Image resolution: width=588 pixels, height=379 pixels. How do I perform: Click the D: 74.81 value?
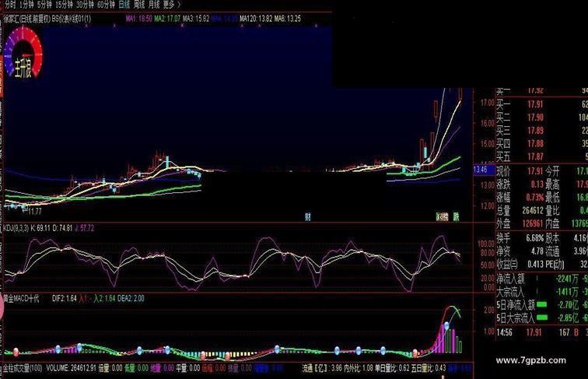62,228
